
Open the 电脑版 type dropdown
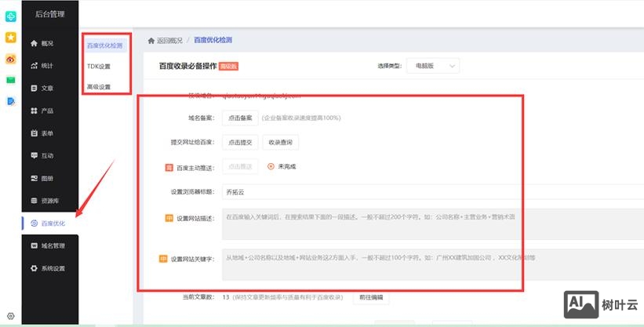tap(433, 66)
